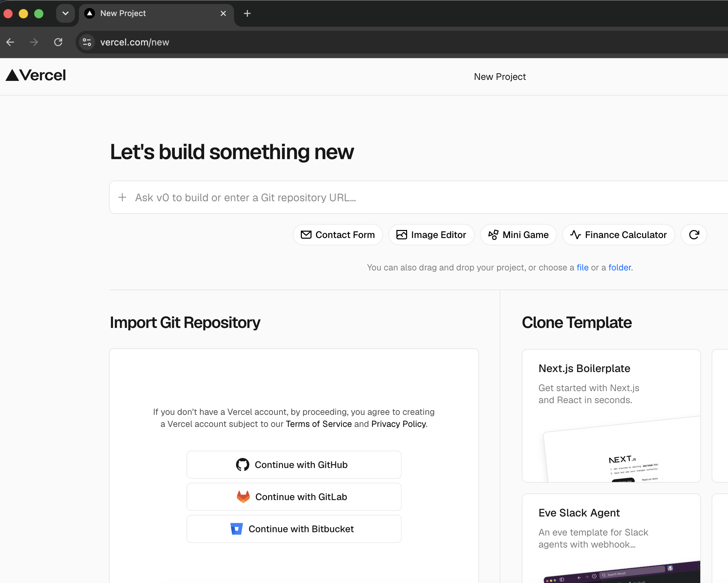Click the blue file link
Viewport: 728px width, 583px height.
583,267
